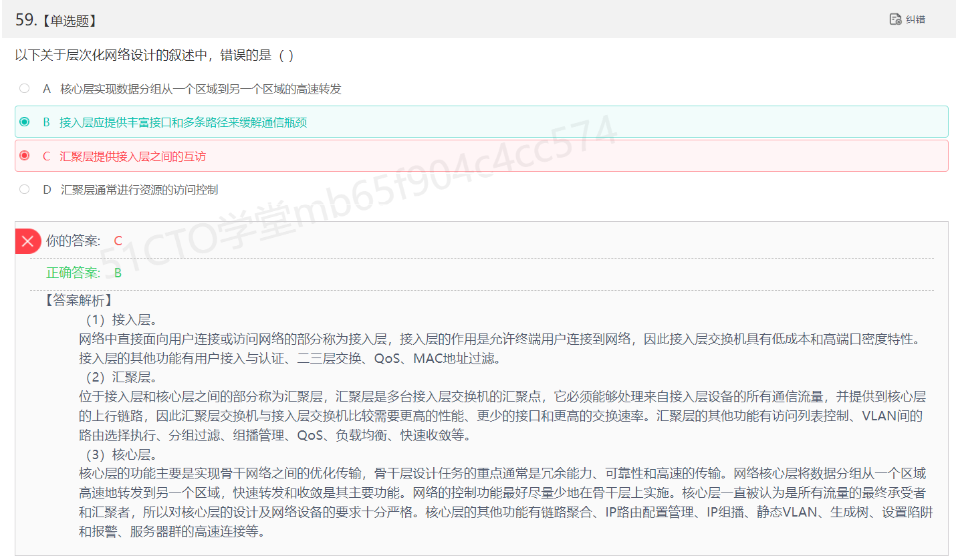Click the 纠错 link text

(916, 19)
